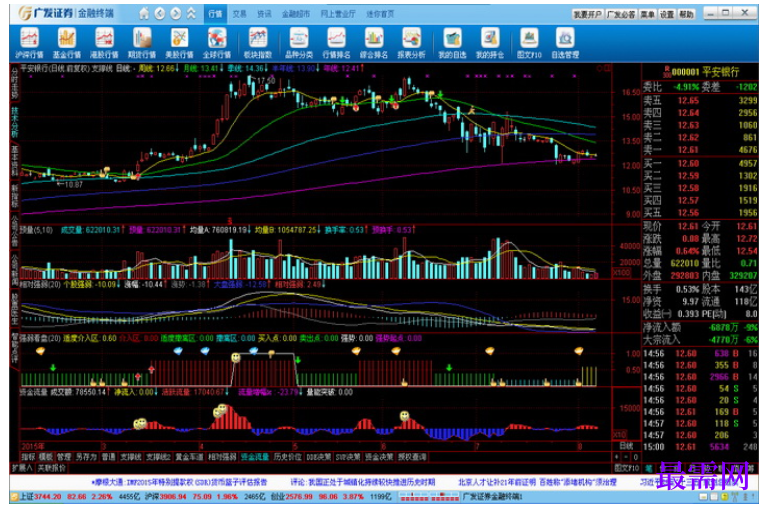The image size is (768, 507).
Task: Switch to the 资讯 top menu tab
Action: 264,14
